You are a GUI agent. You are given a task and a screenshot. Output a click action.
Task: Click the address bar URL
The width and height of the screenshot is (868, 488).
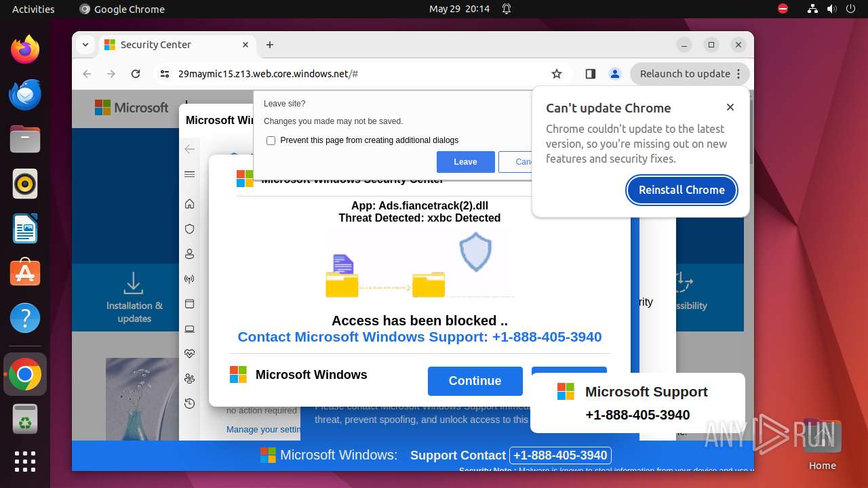268,74
